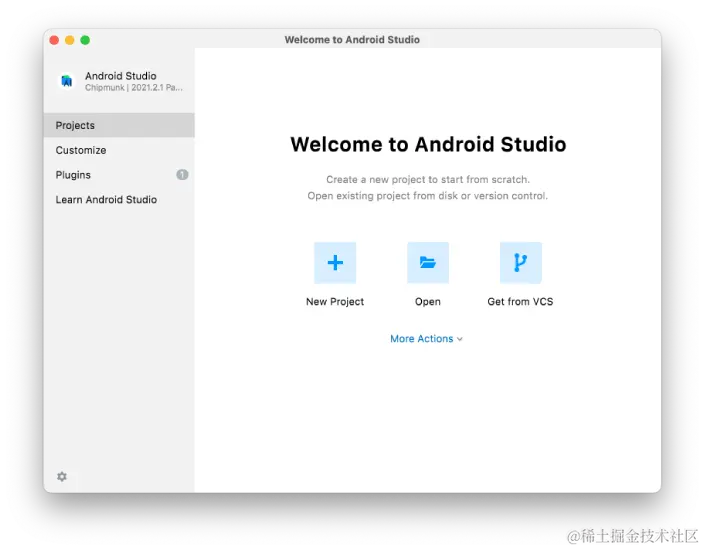Click the window title bar text
Viewport: 704px width, 550px height.
click(x=352, y=40)
